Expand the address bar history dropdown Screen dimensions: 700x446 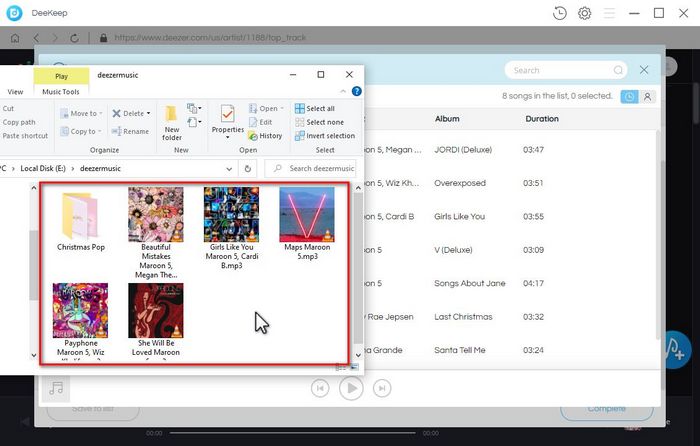point(229,169)
